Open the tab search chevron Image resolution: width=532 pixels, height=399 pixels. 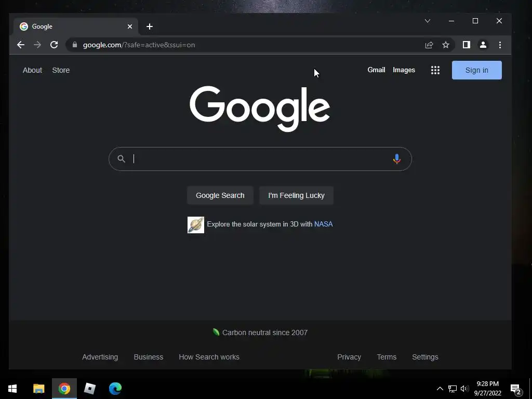coord(428,21)
